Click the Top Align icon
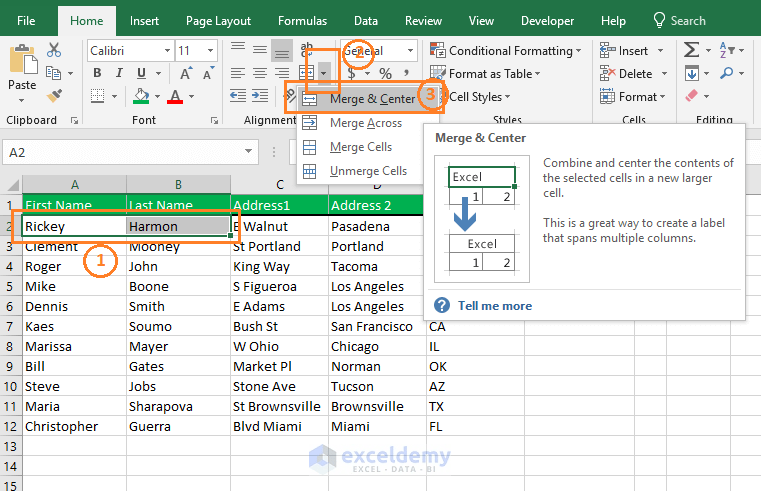This screenshot has width=761, height=491. coord(238,49)
